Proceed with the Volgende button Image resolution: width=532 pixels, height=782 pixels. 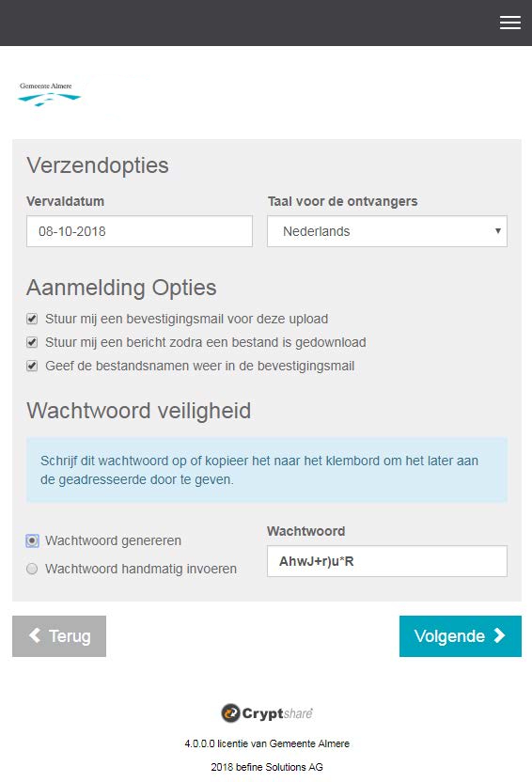click(461, 636)
